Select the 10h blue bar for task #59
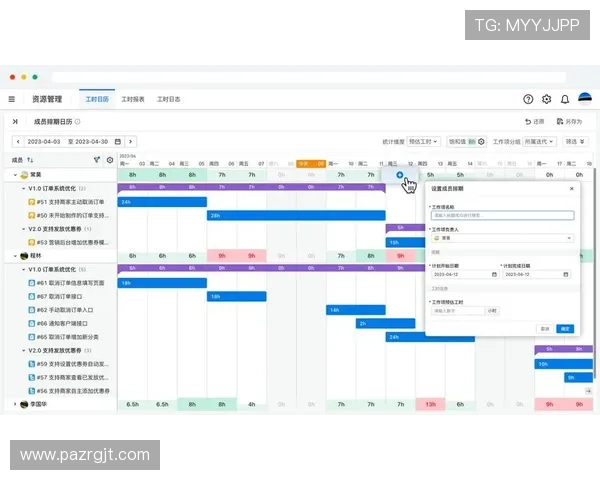600x480 pixels. pos(564,364)
